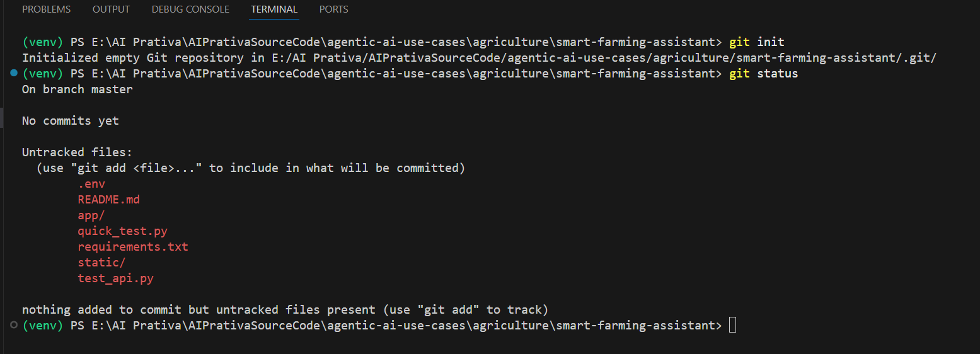Click the app/ folder entry
This screenshot has width=980, height=354.
(x=91, y=215)
